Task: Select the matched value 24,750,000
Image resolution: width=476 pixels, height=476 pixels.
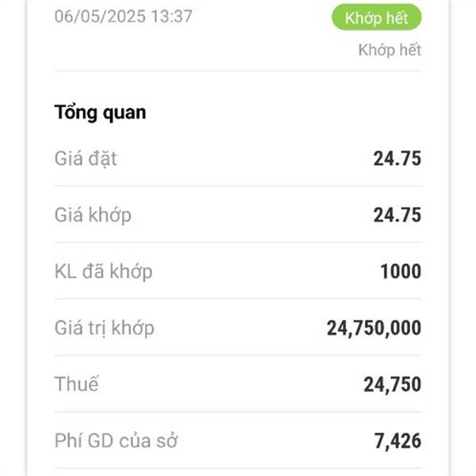Action: [374, 328]
